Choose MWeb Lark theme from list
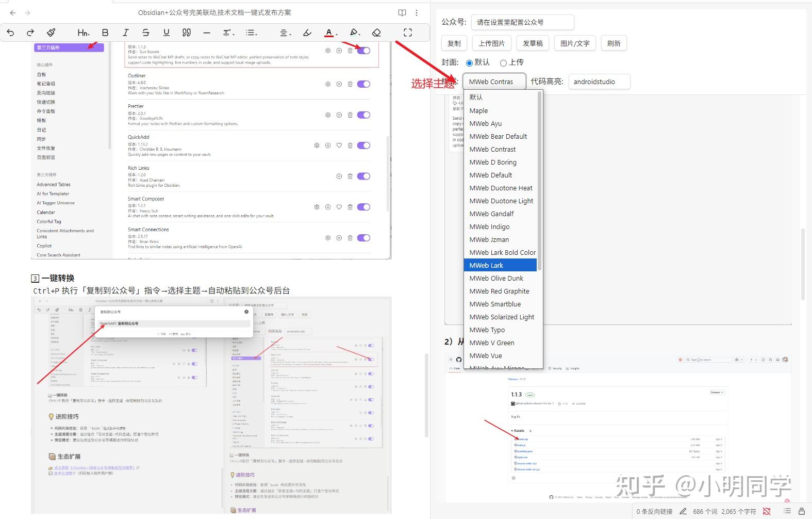Viewport: 812px width, 519px height. click(500, 265)
